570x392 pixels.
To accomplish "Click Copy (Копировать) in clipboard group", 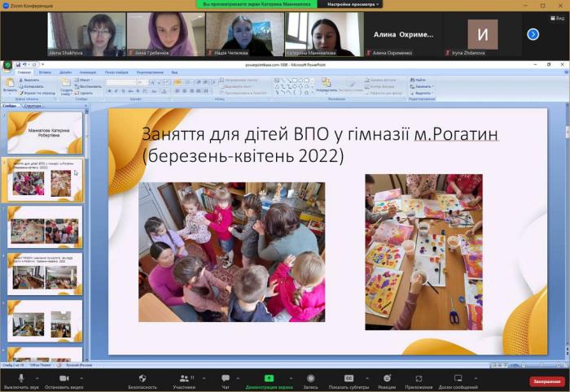I will (31, 86).
